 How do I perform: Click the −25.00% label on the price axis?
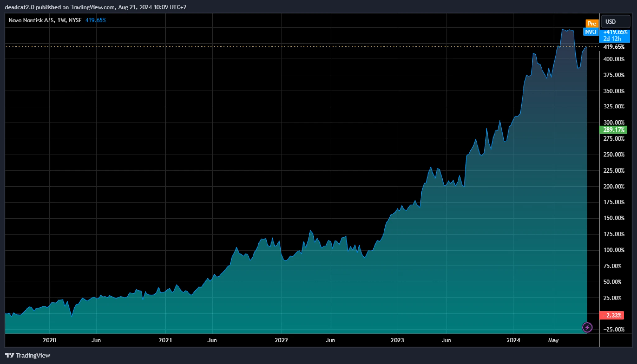pyautogui.click(x=614, y=329)
